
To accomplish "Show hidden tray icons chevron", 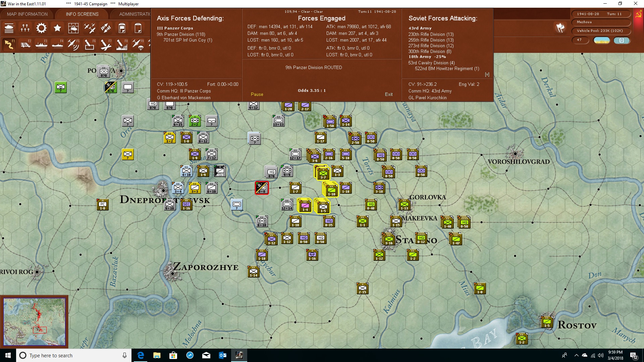I will click(576, 355).
